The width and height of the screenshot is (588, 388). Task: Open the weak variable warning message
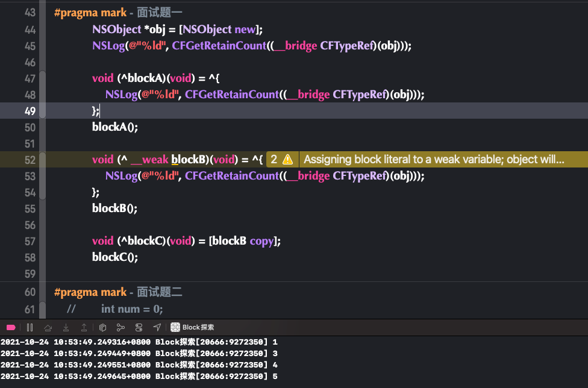[434, 159]
